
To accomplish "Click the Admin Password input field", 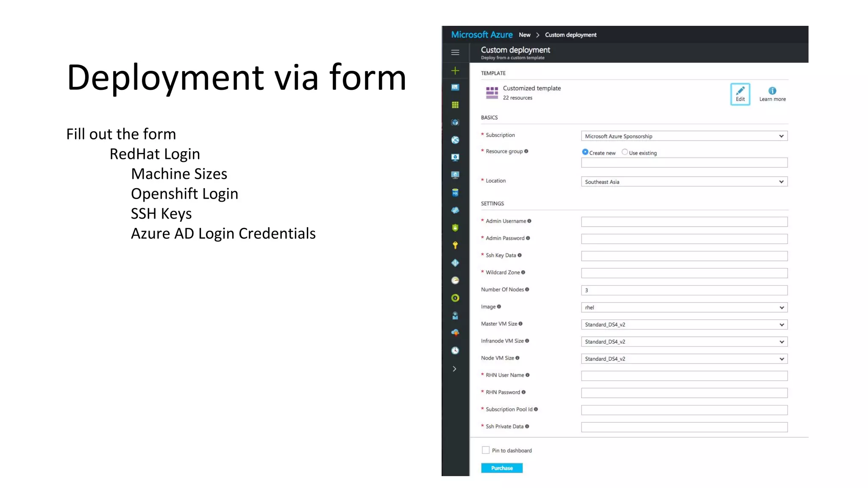I will 684,239.
